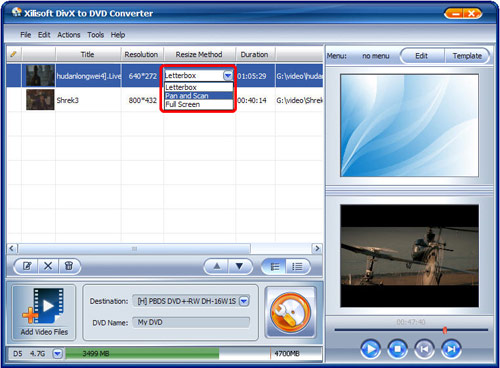Expand the D5 4.7G disc size dropdown
Viewport: 500px width, 368px height.
[58, 354]
